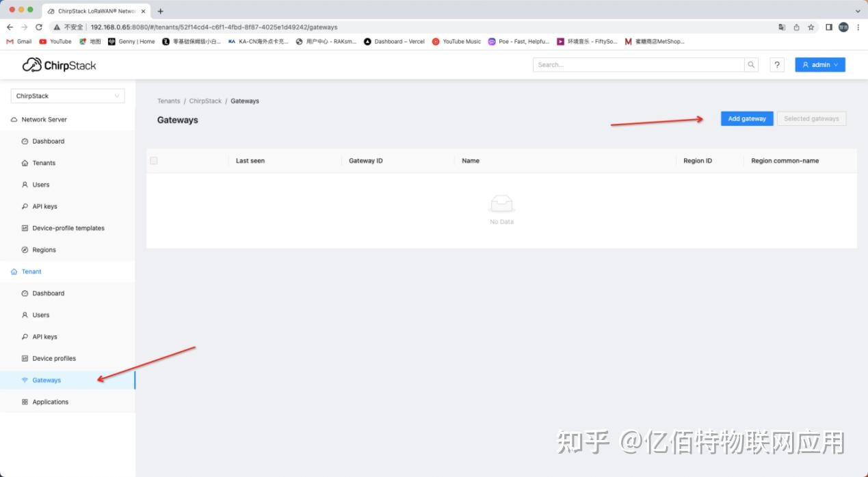Select the table header checkbox in Gateways list
The image size is (868, 477).
pos(153,160)
